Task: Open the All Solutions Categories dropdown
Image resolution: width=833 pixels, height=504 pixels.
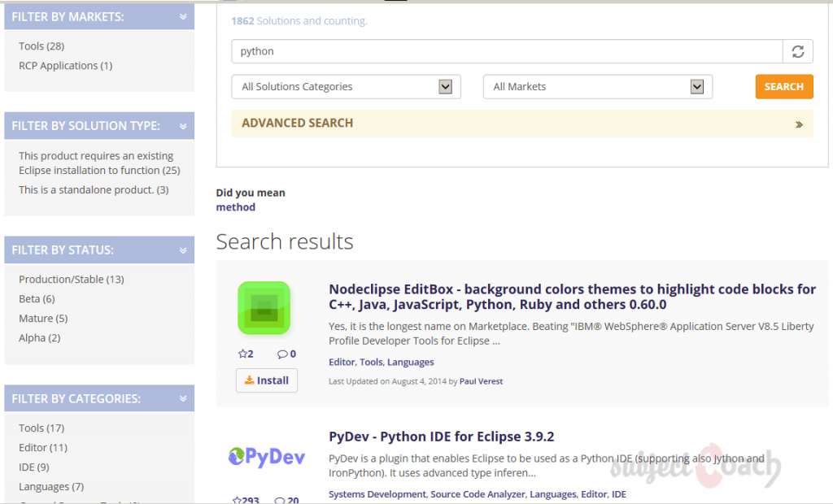Action: point(444,86)
